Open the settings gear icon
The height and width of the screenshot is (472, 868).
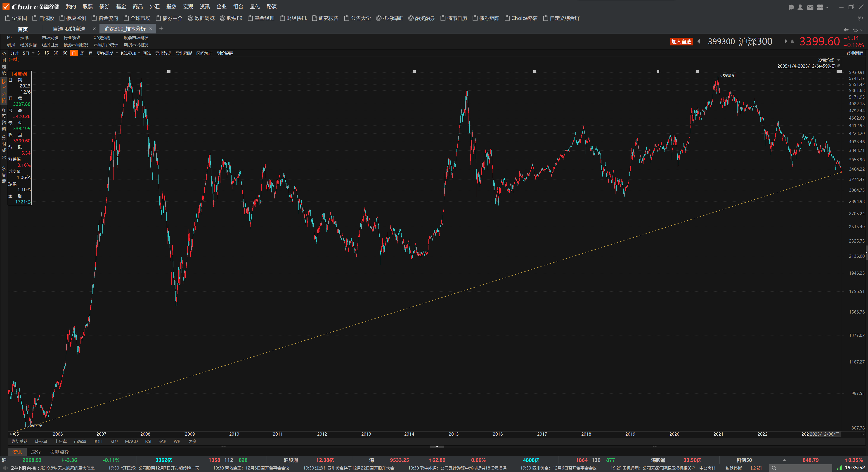point(860,18)
